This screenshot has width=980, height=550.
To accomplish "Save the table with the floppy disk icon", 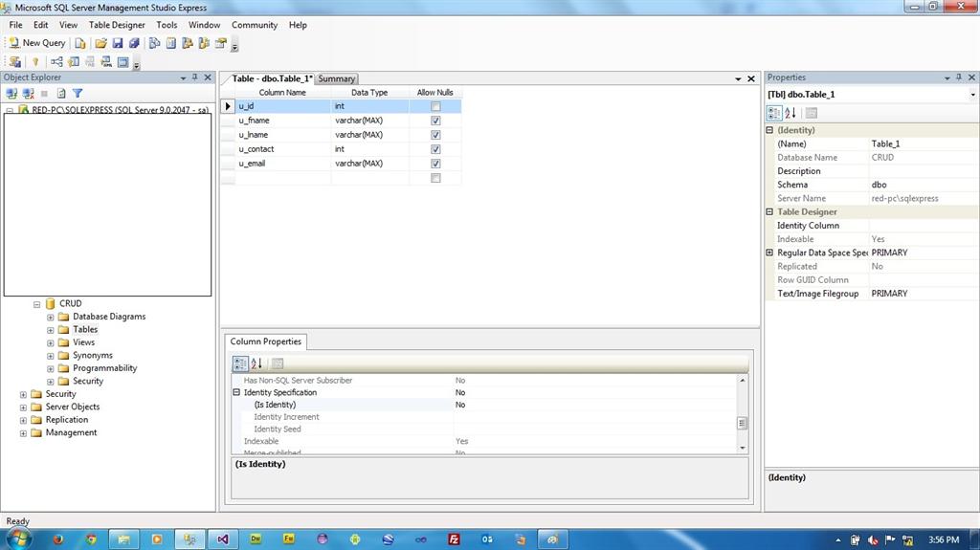I will (118, 43).
